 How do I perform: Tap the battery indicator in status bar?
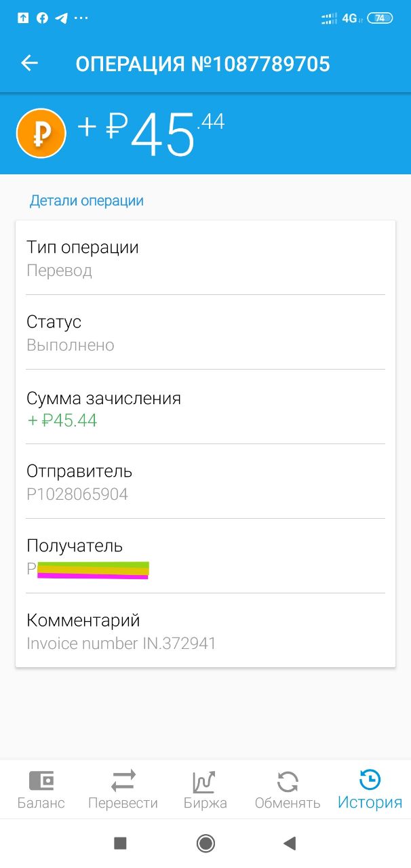(x=380, y=18)
